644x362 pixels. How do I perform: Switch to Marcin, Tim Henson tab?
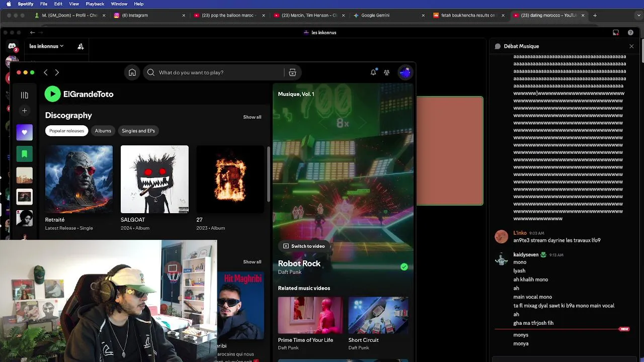309,16
